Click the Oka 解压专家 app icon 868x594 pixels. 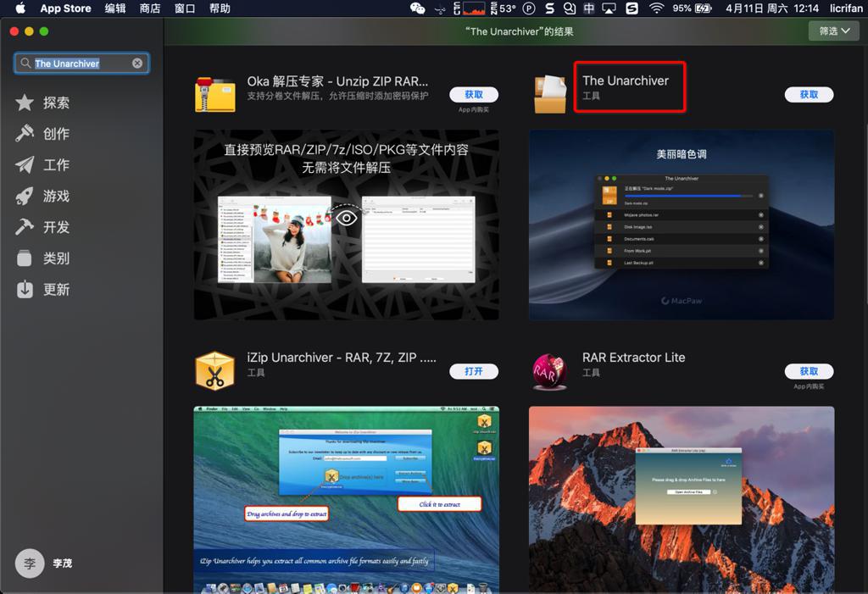coord(214,94)
